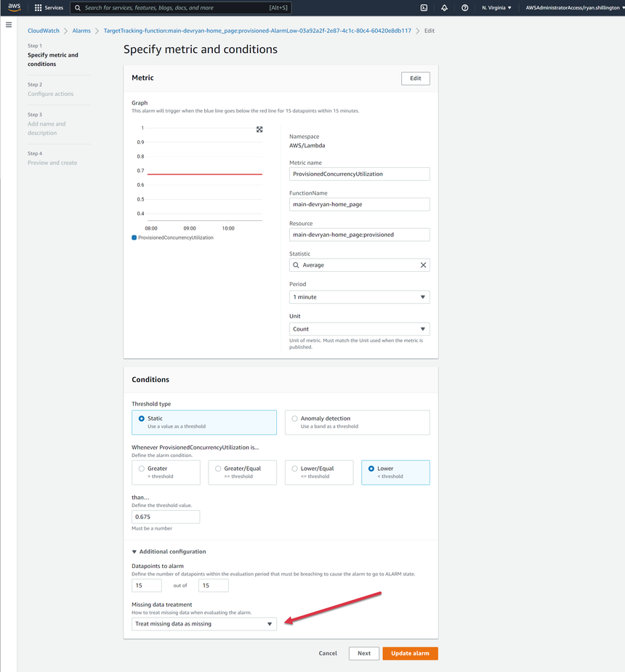Click the threshold value field with 0.675
Viewport: 625px width, 672px height.
click(165, 517)
